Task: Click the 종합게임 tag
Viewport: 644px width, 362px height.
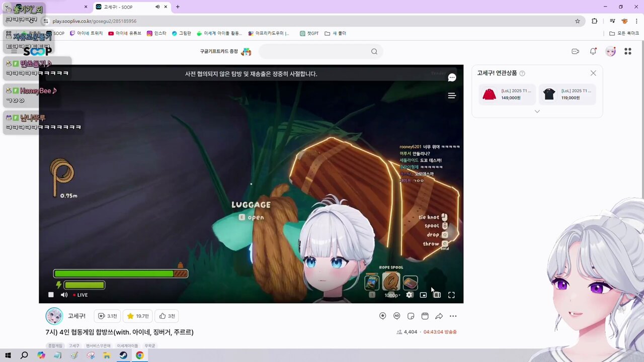Action: [x=55, y=346]
